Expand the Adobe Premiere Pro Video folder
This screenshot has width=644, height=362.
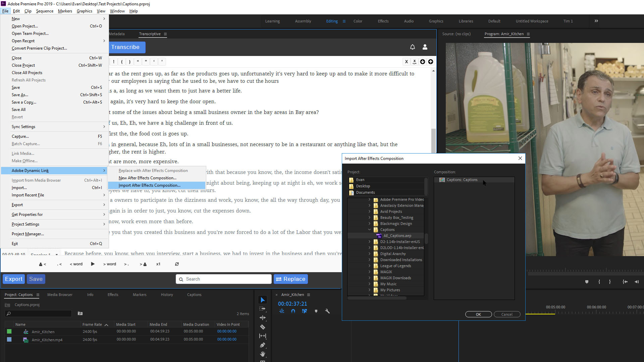click(x=369, y=199)
